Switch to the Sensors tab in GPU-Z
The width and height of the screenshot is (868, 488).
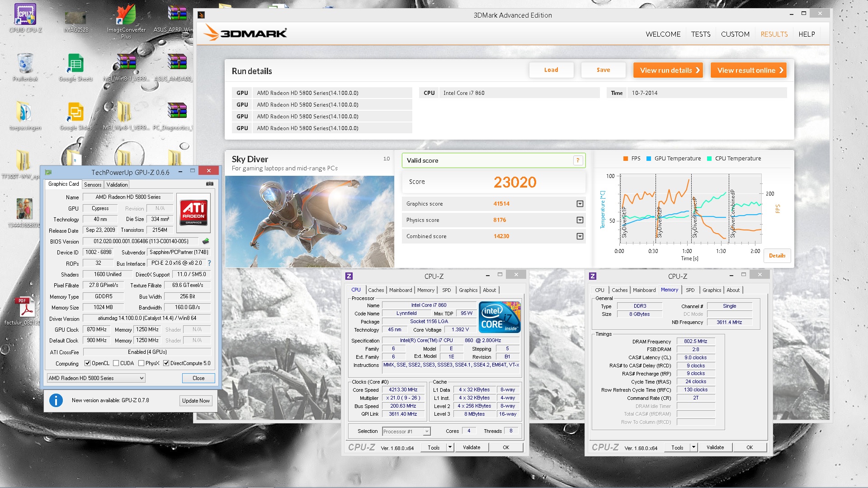tap(93, 185)
